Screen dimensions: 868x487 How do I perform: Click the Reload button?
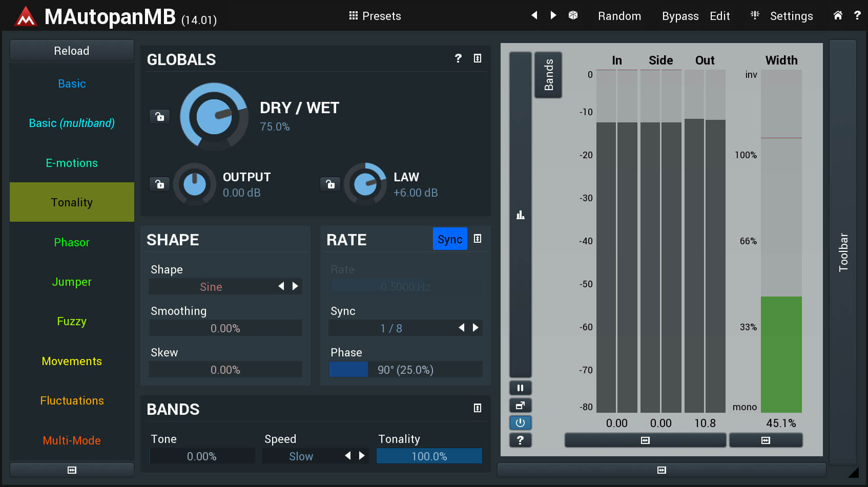coord(72,51)
